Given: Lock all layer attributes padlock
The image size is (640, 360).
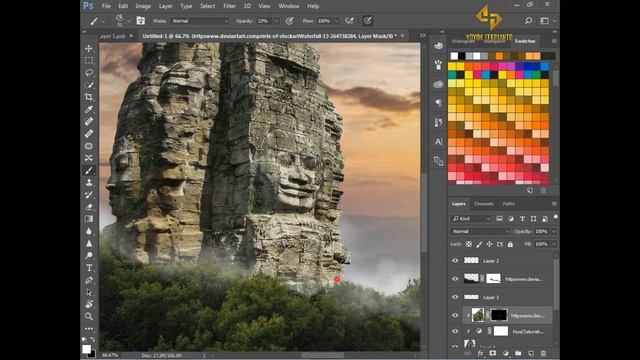Looking at the screenshot, I should tap(510, 244).
